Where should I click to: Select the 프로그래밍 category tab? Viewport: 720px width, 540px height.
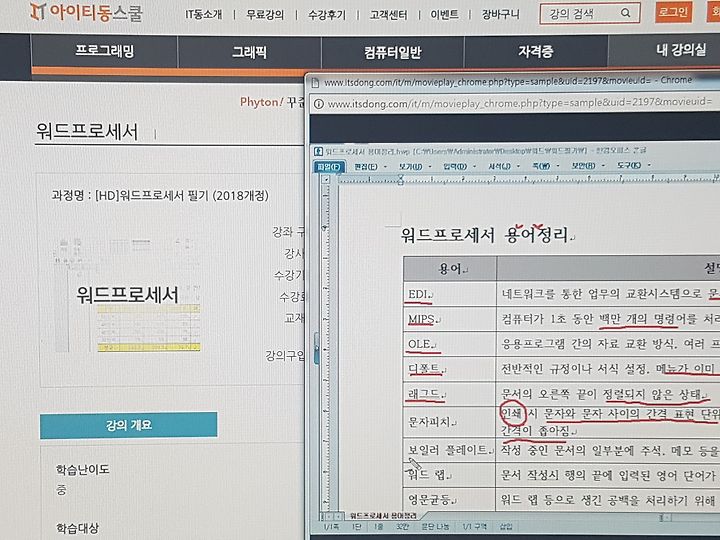coord(105,51)
